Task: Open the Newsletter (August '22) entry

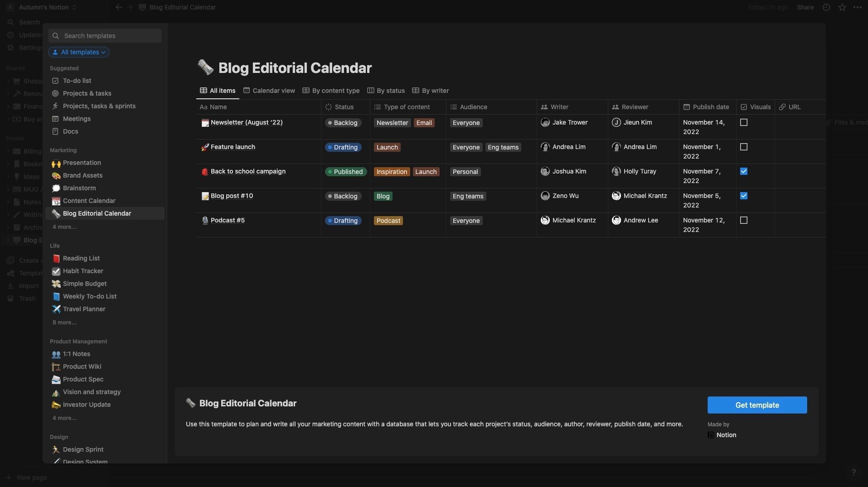Action: pyautogui.click(x=247, y=123)
